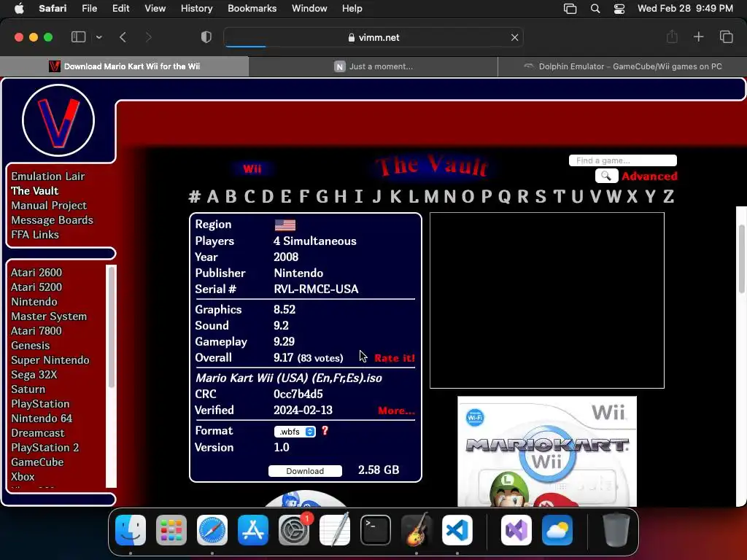This screenshot has width=747, height=560.
Task: Open the Weather app from the Dock
Action: (x=557, y=530)
